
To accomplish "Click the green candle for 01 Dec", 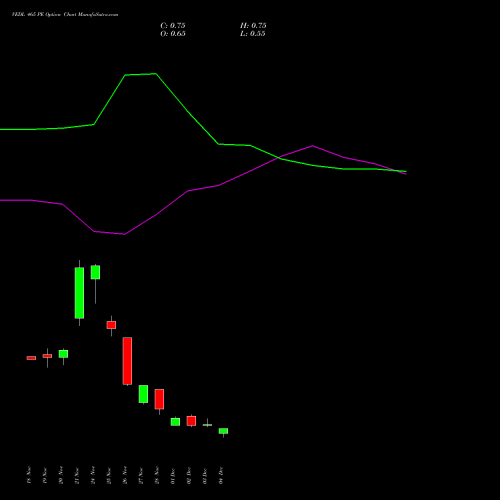I will pos(175,422).
